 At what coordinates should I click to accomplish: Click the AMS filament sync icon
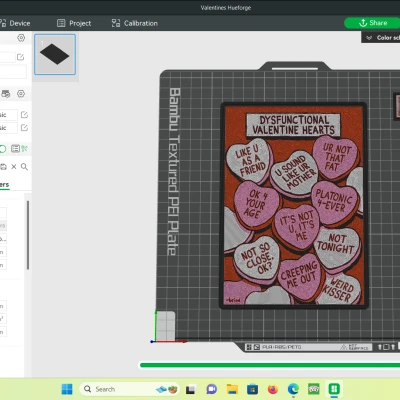5,94
